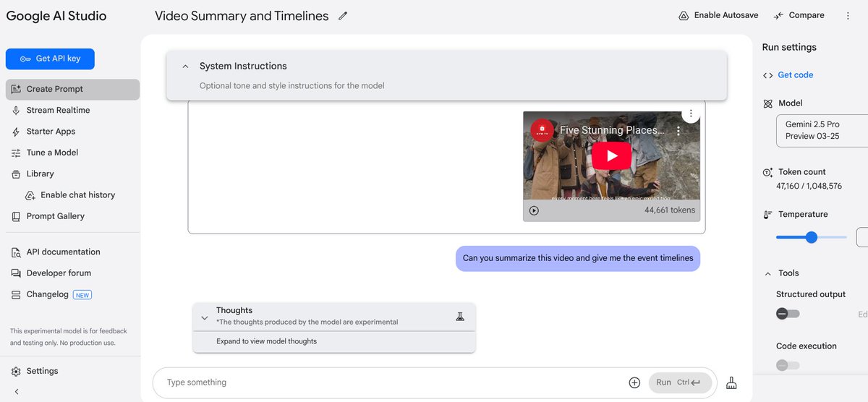
Task: Click the small play circle by token count
Action: click(534, 210)
